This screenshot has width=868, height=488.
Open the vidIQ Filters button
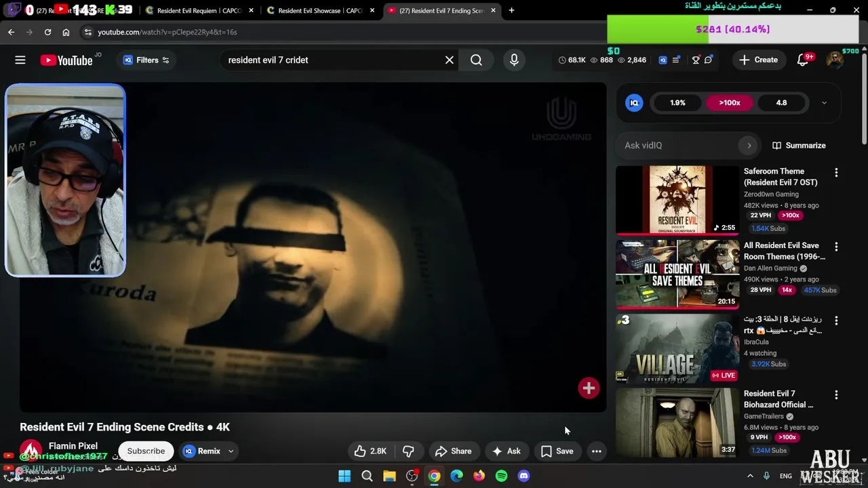146,60
